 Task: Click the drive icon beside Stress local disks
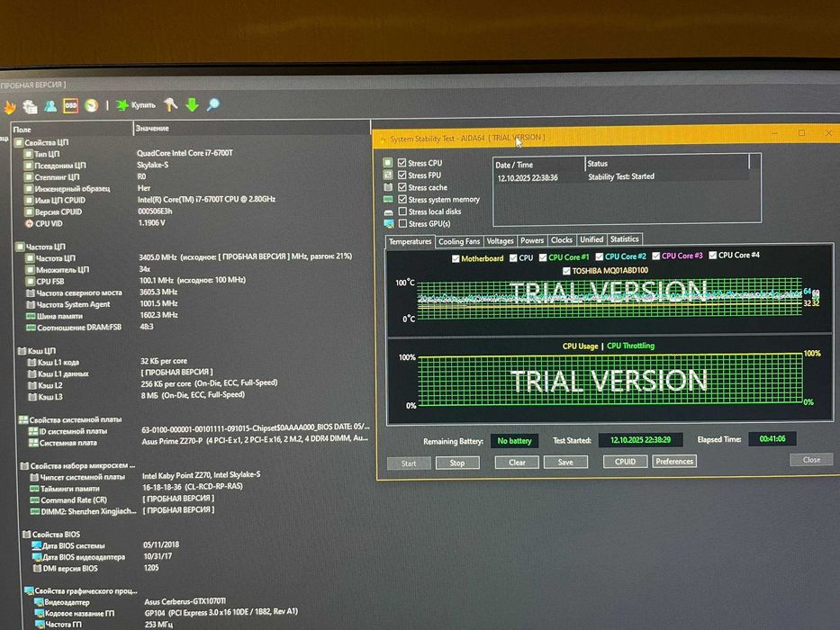click(388, 212)
